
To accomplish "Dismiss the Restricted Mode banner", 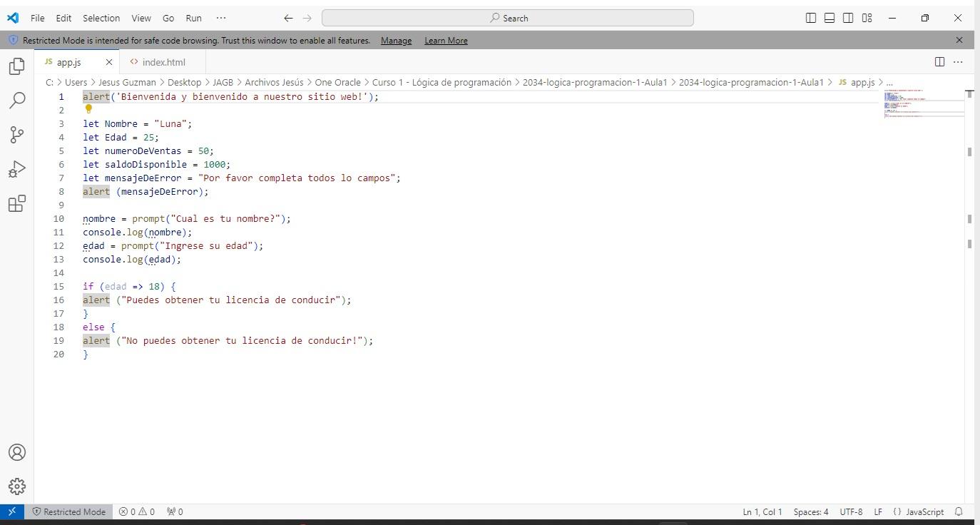I will pos(959,40).
